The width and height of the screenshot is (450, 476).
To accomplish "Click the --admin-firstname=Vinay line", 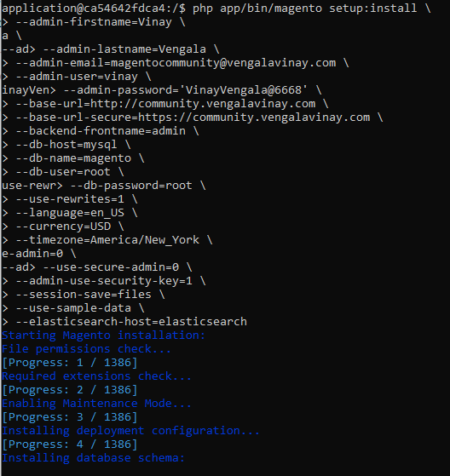I will 94,22.
